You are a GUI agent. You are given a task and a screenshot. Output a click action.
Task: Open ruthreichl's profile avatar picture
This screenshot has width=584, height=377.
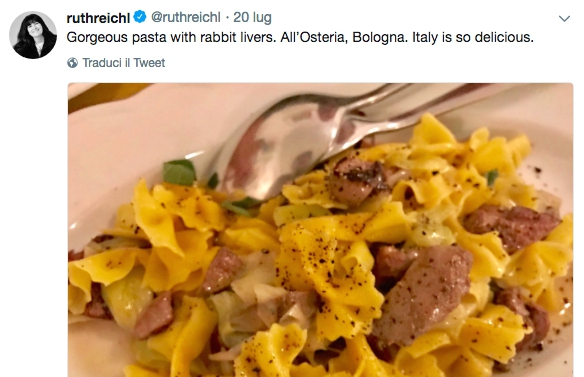(x=33, y=35)
